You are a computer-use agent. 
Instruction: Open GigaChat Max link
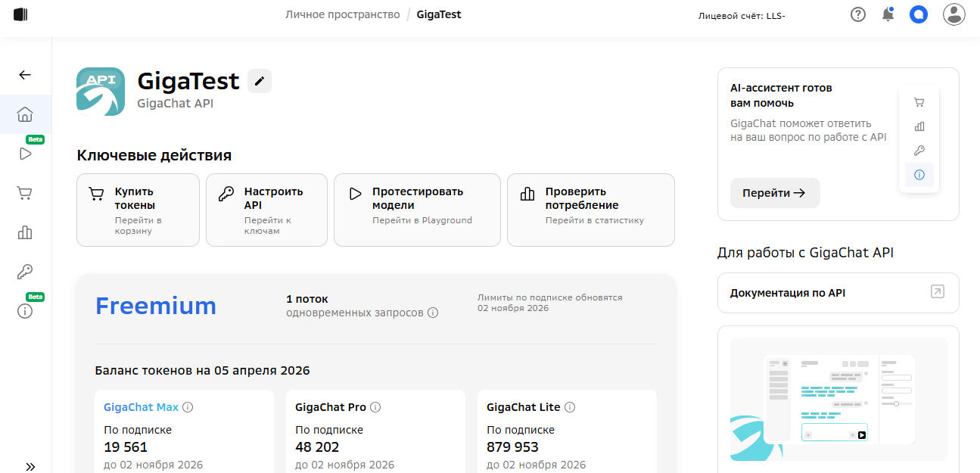coord(142,407)
